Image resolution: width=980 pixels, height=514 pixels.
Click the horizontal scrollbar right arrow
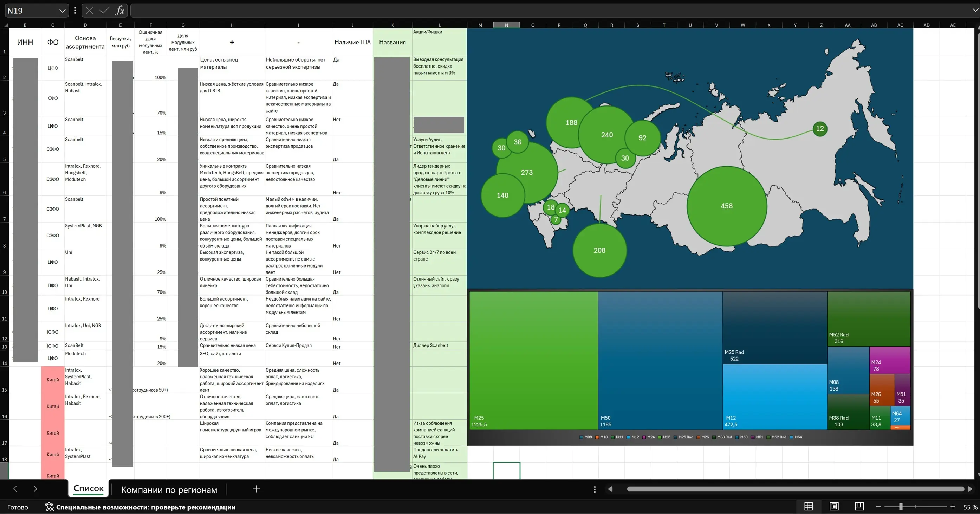[x=970, y=489]
